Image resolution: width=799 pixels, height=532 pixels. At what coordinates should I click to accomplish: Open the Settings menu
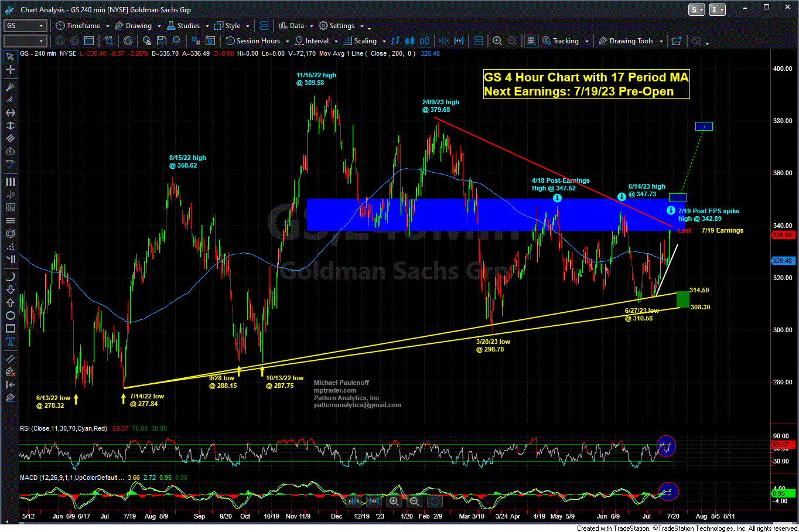tap(336, 26)
